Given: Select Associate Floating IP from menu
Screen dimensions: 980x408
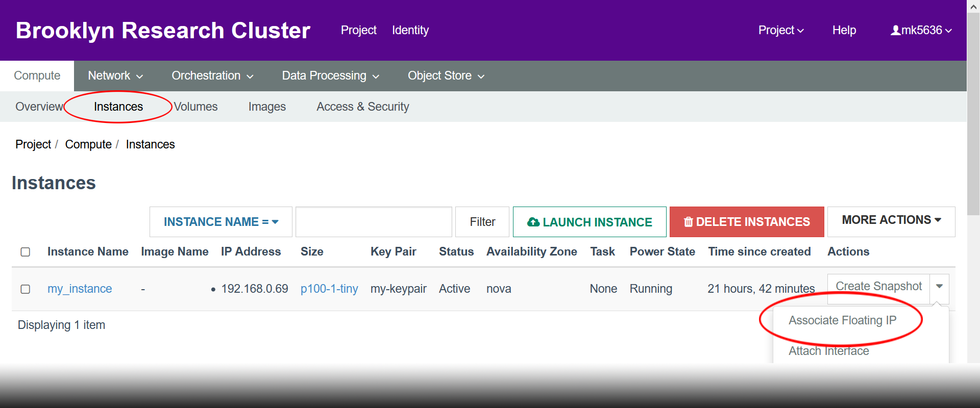Looking at the screenshot, I should [842, 320].
